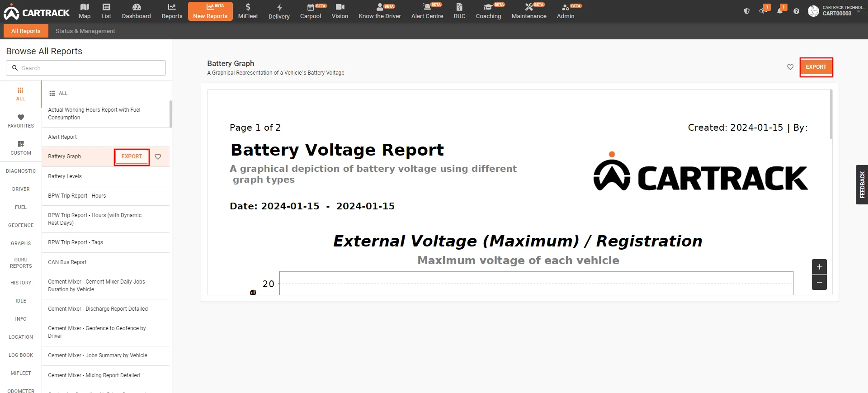Open the Vision camera icon
Viewport: 868px width, 393px height.
[340, 7]
